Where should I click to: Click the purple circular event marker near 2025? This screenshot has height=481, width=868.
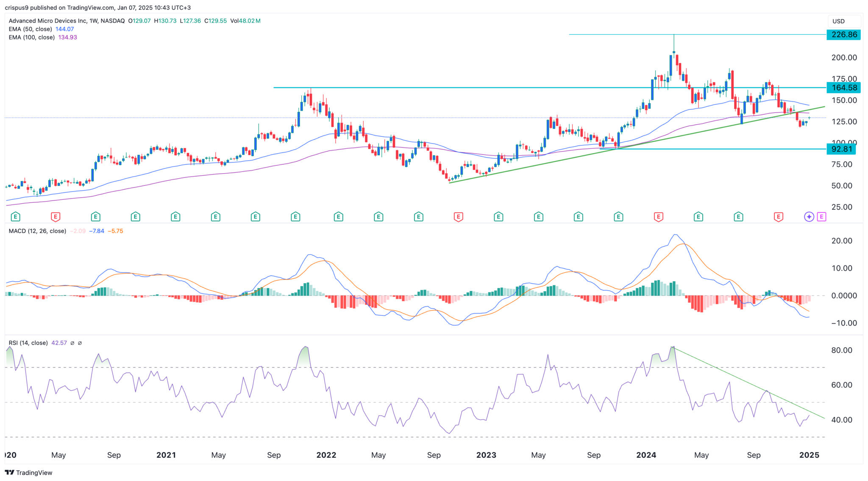(809, 217)
